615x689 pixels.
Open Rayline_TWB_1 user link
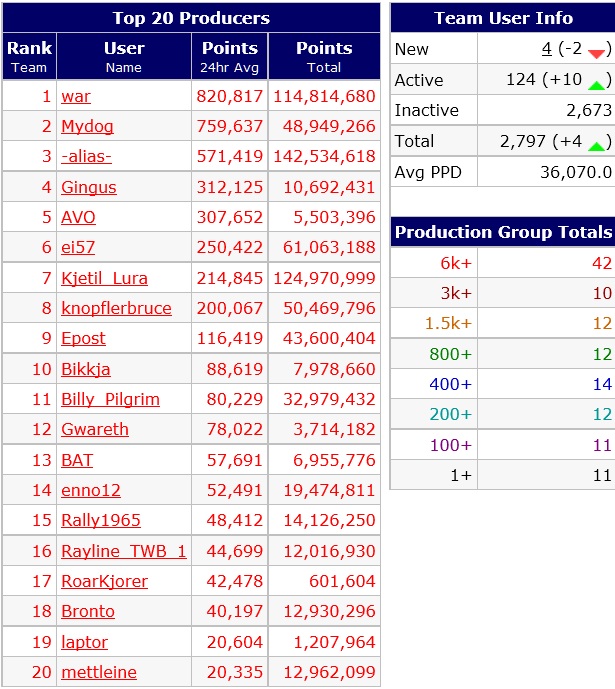pos(124,551)
